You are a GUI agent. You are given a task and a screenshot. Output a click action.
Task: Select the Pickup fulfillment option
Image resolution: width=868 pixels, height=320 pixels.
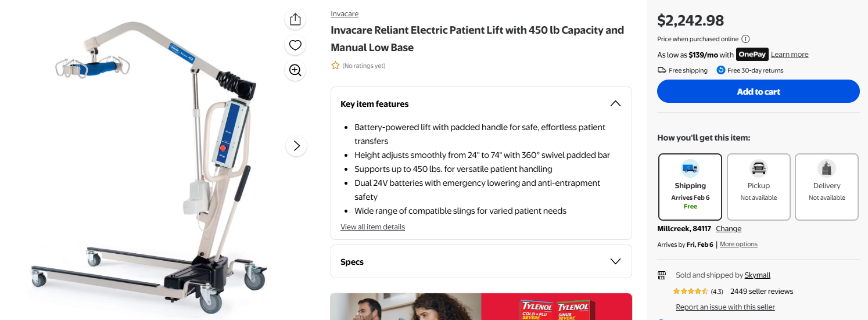tap(758, 187)
